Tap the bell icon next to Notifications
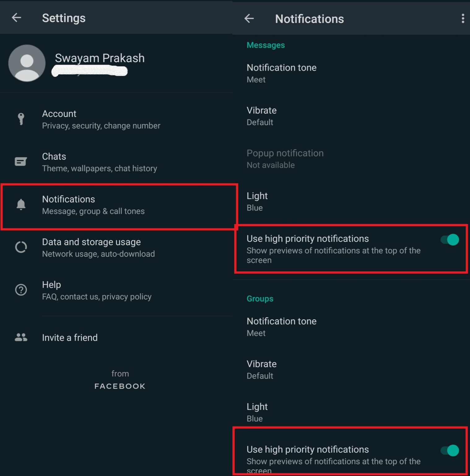The height and width of the screenshot is (476, 470). (21, 205)
